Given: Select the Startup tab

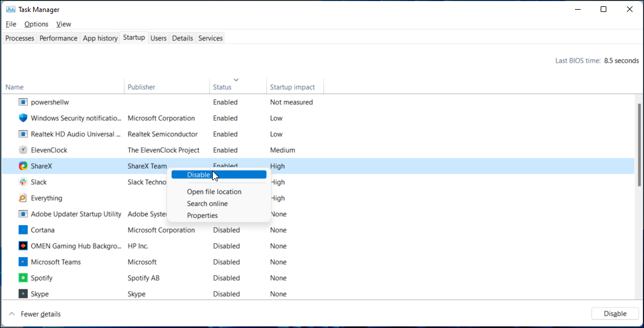Looking at the screenshot, I should (x=134, y=38).
